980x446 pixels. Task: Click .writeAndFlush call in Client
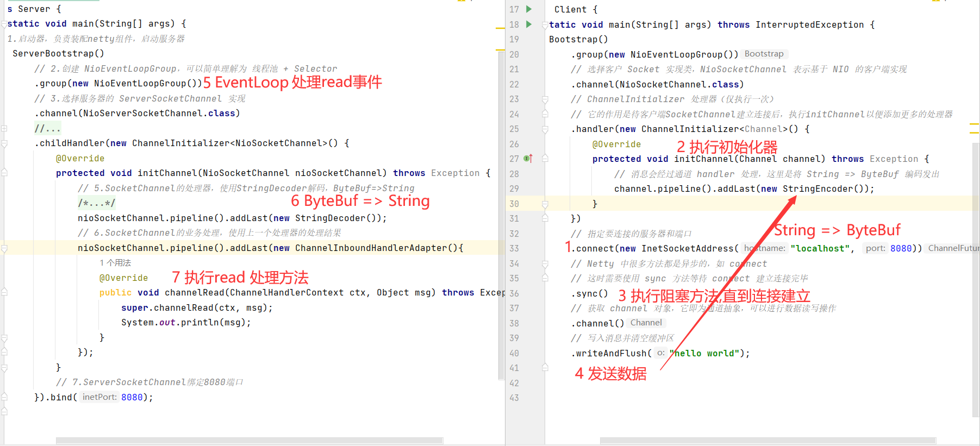click(611, 353)
